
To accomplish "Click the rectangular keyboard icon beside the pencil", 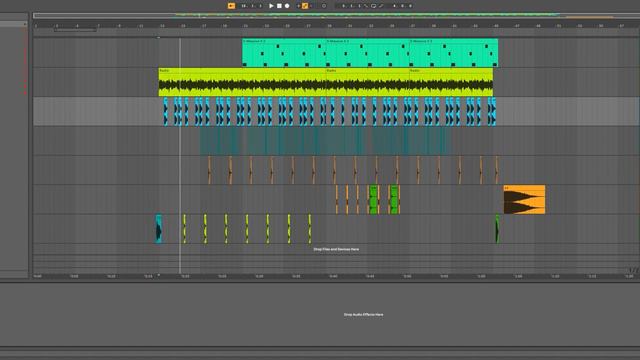I will [373, 6].
